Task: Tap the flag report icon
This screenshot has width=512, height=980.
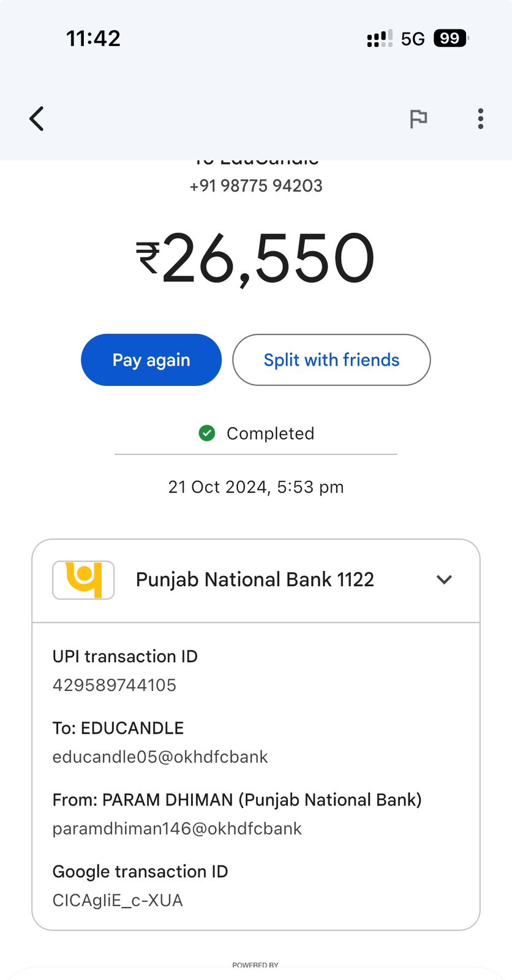Action: click(x=418, y=119)
